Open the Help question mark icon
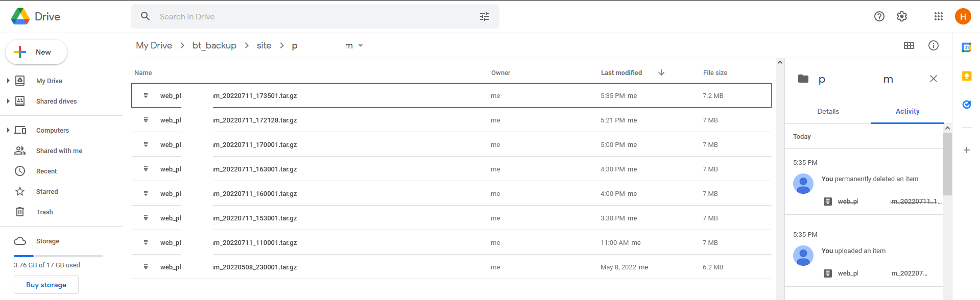The width and height of the screenshot is (980, 300). (879, 17)
